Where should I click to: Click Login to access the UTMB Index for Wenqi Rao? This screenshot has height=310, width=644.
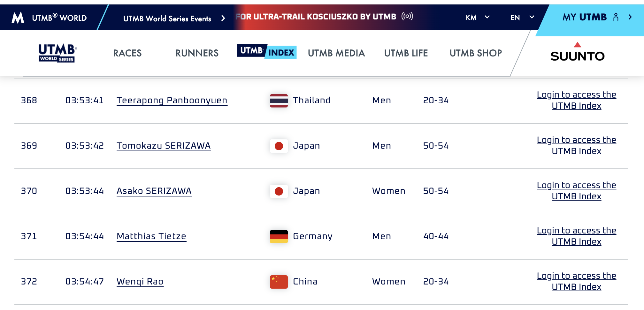pos(576,281)
